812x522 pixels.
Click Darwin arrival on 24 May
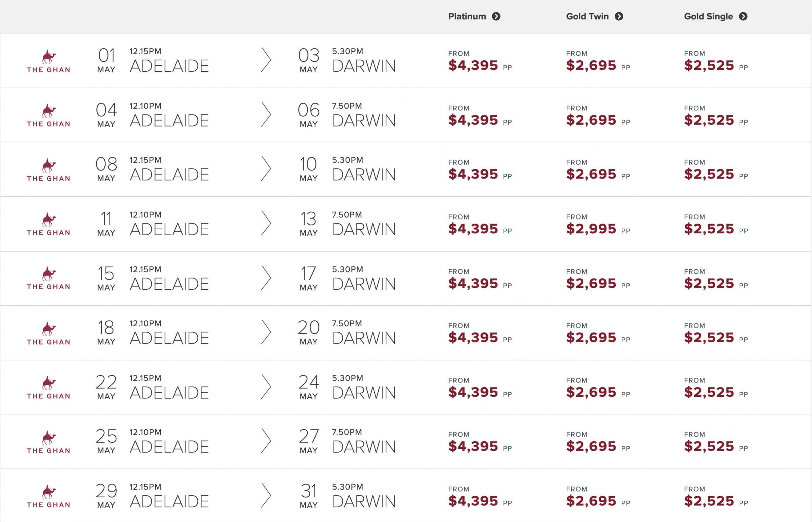(x=364, y=393)
